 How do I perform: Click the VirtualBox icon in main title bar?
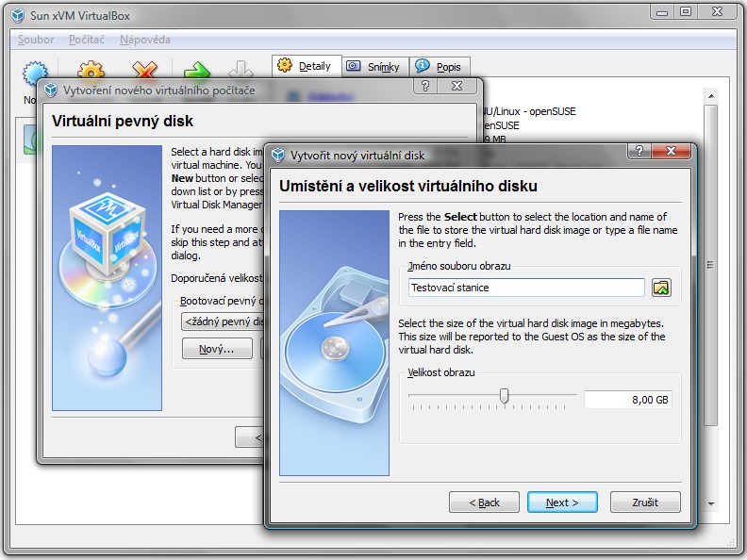tap(18, 16)
